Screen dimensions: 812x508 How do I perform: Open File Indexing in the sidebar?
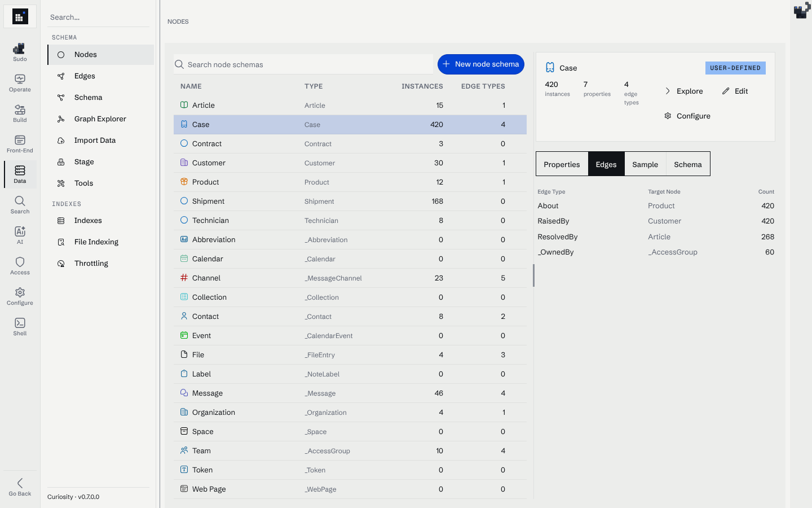tap(100, 242)
